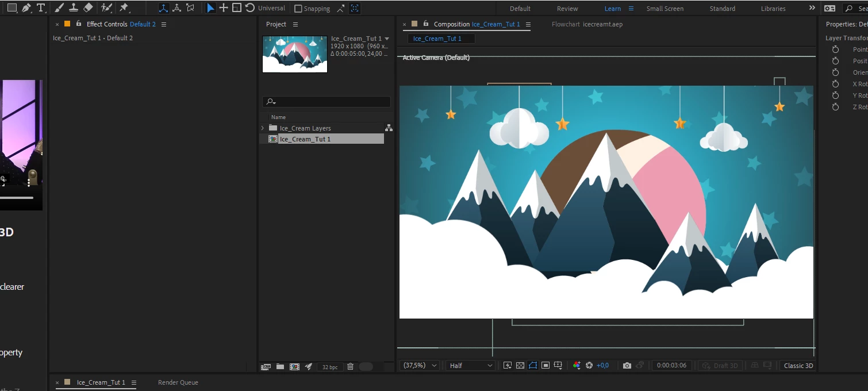Screen dimensions: 868x391
Task: Open resolution dropdown set to Half
Action: (x=470, y=366)
